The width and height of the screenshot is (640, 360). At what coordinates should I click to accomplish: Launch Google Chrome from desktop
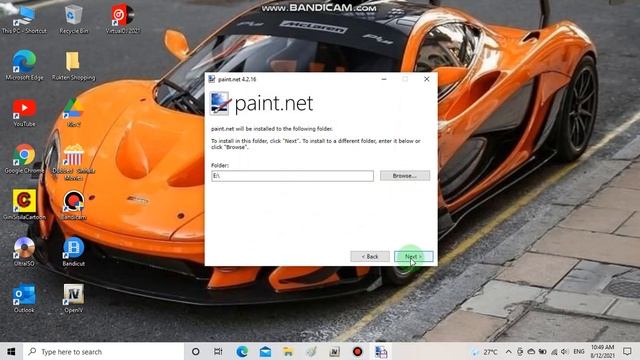pos(24,159)
